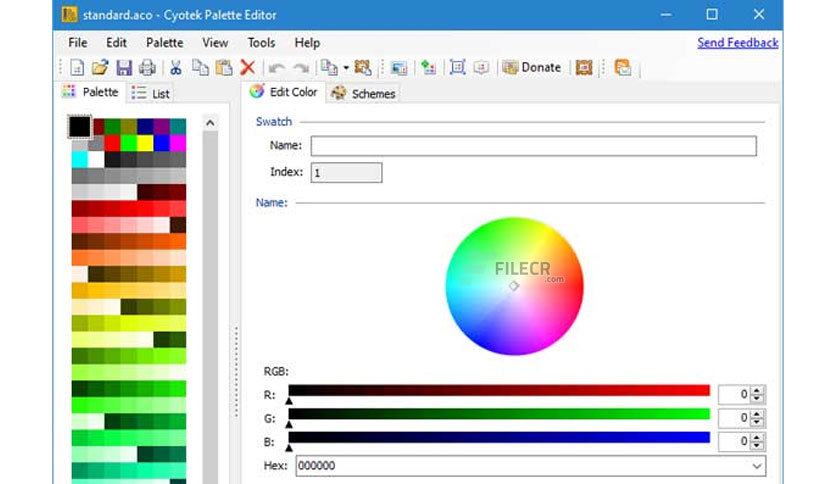This screenshot has width=836, height=484.
Task: Click the binoculars-over-palette toolbar icon
Action: click(x=363, y=68)
